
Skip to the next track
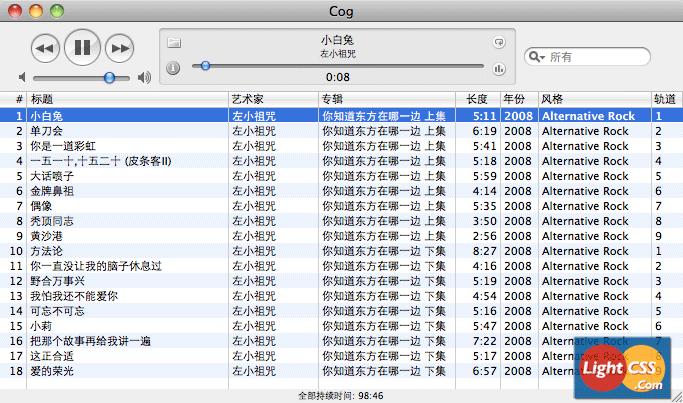click(x=119, y=47)
